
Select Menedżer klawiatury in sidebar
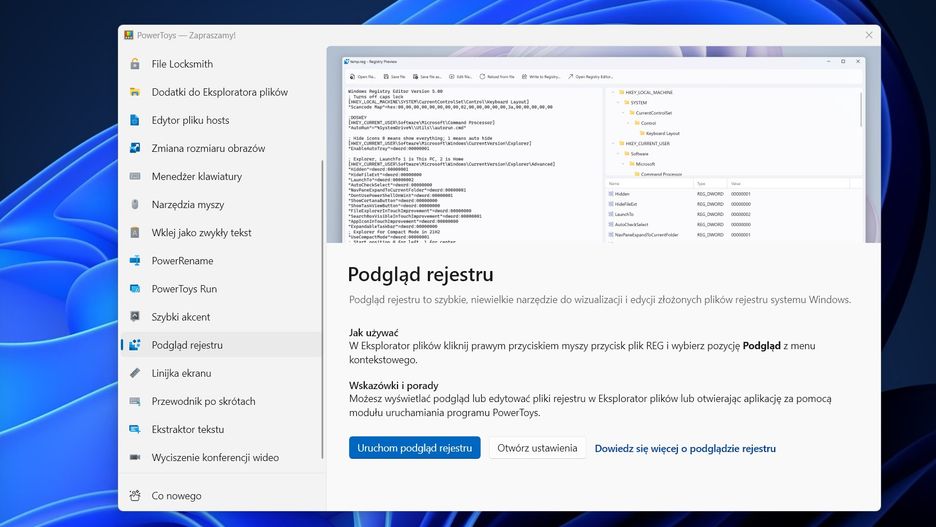[x=221, y=176]
